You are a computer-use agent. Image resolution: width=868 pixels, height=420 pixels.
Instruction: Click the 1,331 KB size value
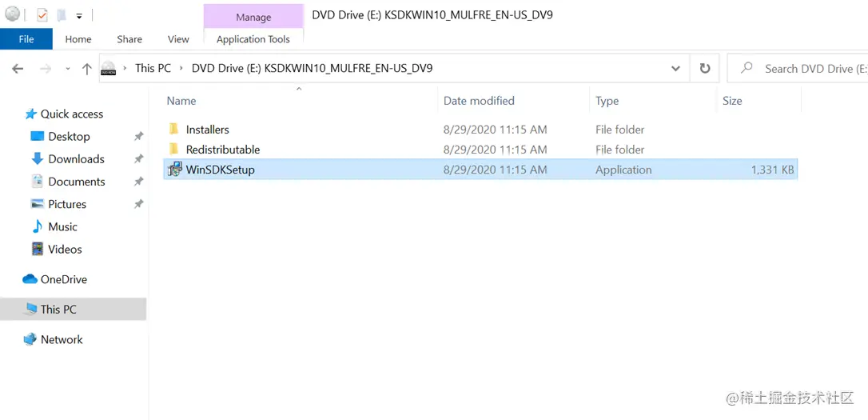tap(772, 170)
